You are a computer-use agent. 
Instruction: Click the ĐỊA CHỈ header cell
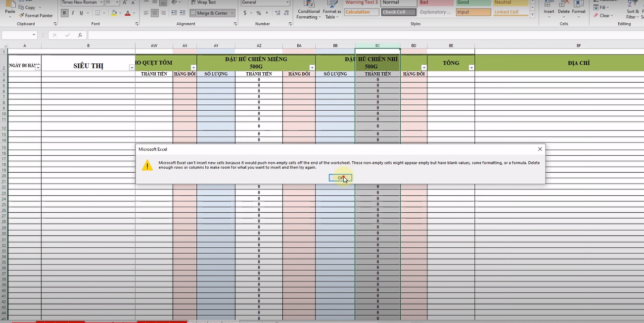pyautogui.click(x=559, y=63)
